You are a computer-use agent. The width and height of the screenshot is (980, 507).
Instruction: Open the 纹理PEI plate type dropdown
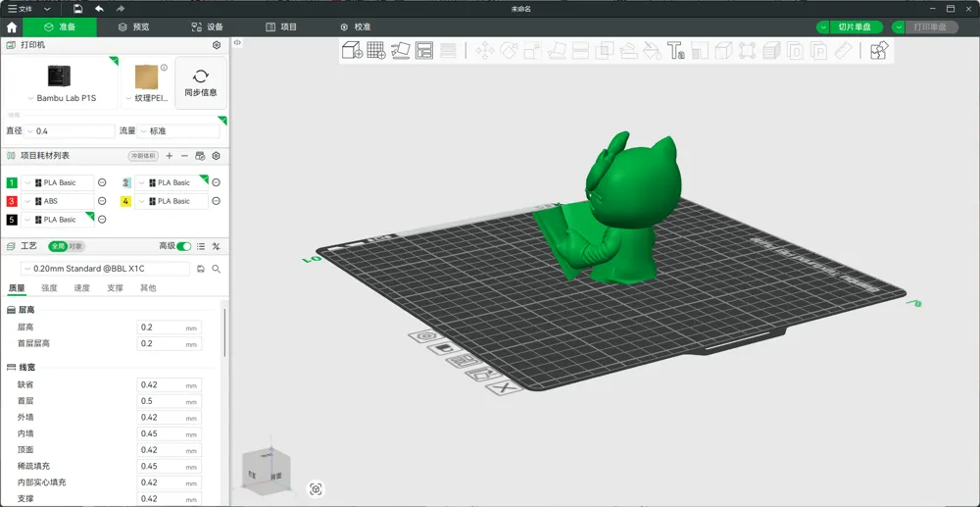coord(147,98)
